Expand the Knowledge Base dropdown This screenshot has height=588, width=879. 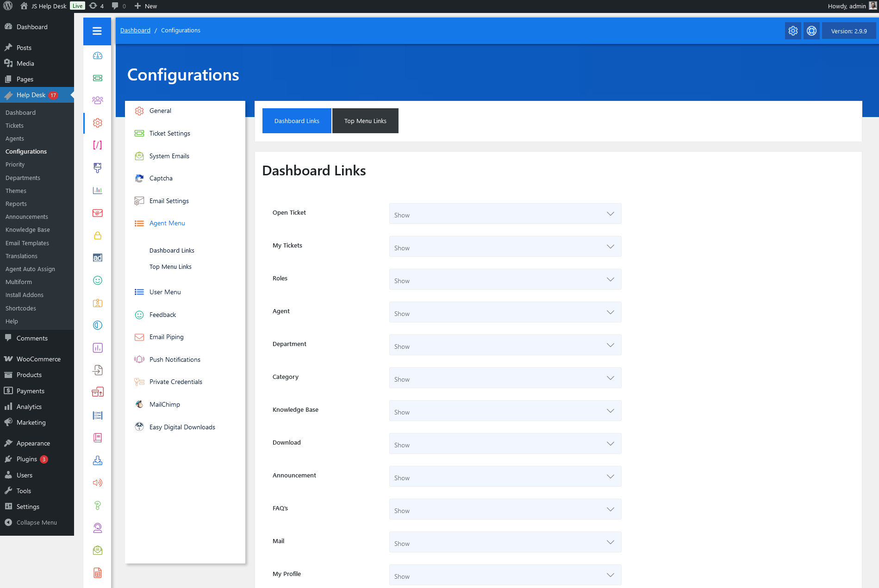coord(505,411)
